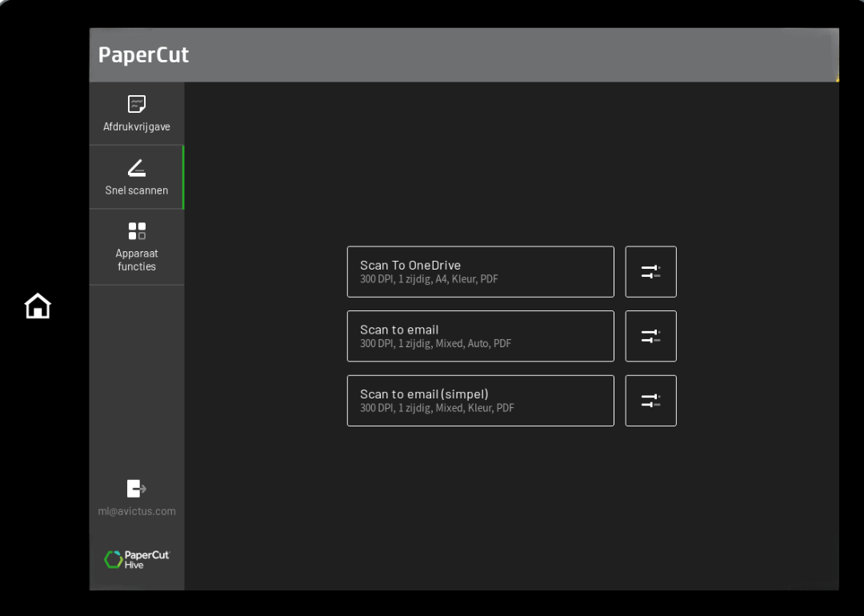Viewport: 864px width, 616px height.
Task: Open the adjustment sliders icon beside Scan to email
Action: [650, 336]
